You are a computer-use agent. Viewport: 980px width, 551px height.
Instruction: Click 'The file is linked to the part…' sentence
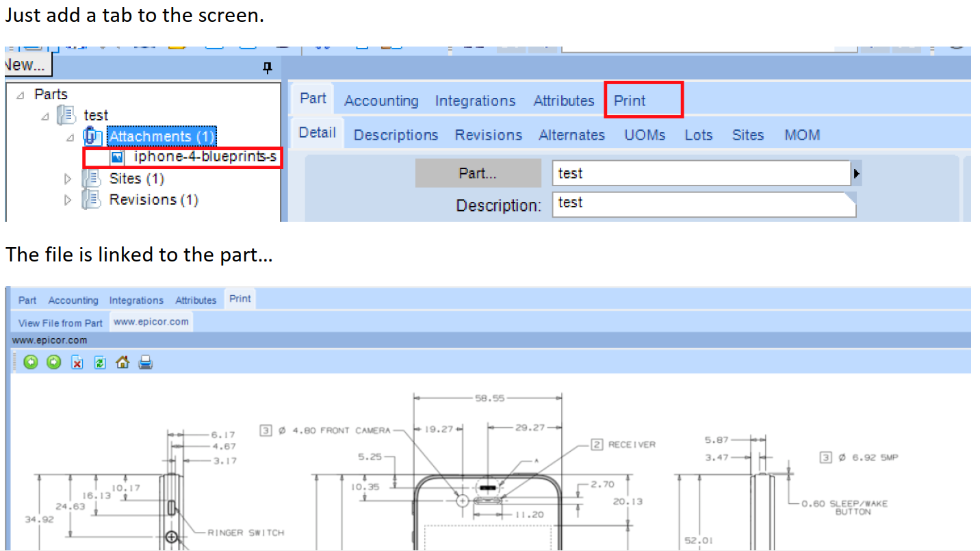140,255
